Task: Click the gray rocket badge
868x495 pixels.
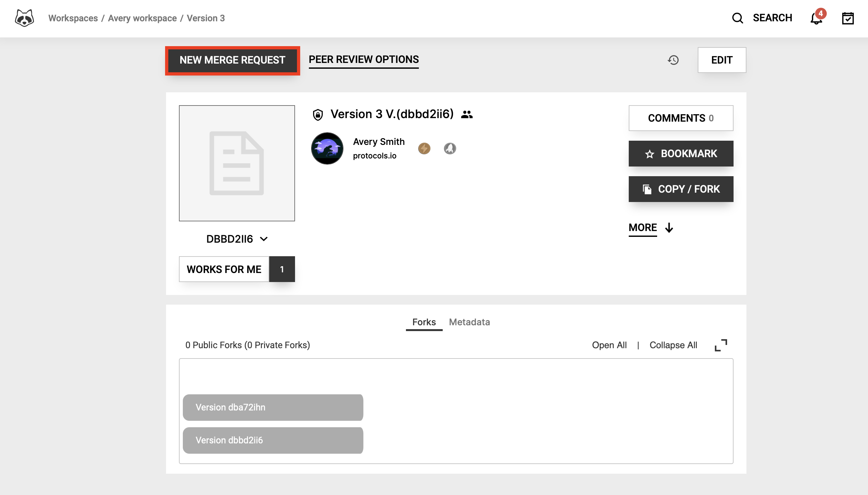Action: pos(450,148)
